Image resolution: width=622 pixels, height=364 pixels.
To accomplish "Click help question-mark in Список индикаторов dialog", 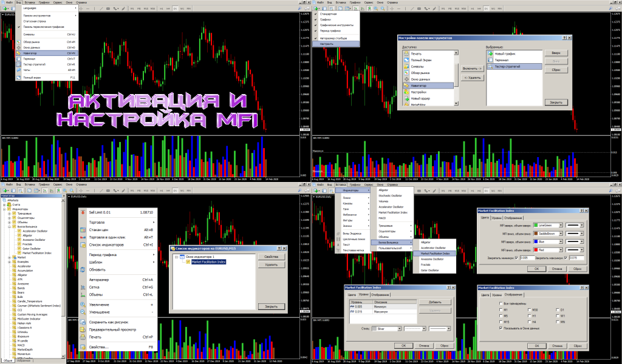I will click(279, 248).
